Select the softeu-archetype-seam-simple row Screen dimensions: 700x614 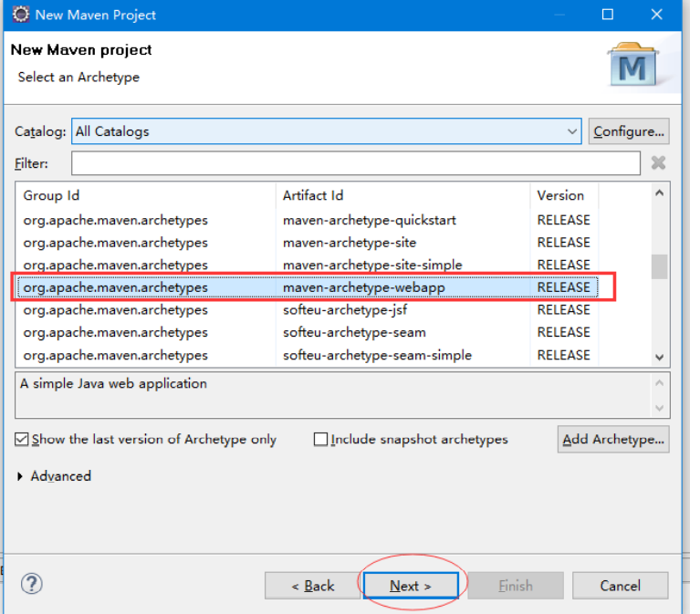[x=308, y=355]
